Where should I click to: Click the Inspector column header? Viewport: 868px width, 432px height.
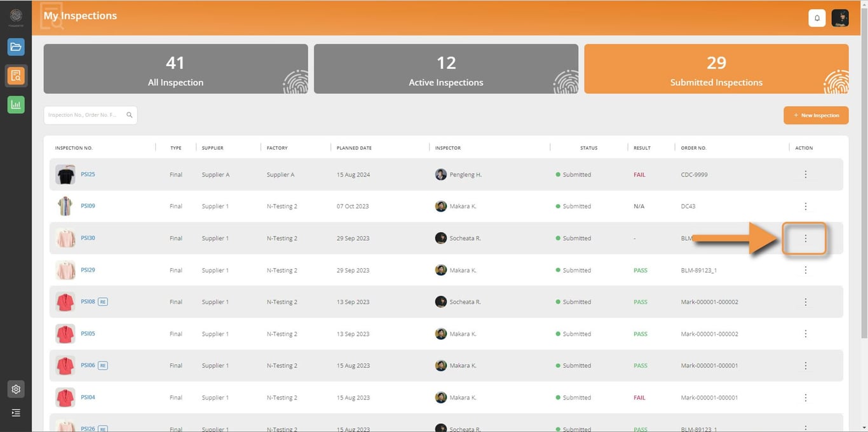pos(448,148)
